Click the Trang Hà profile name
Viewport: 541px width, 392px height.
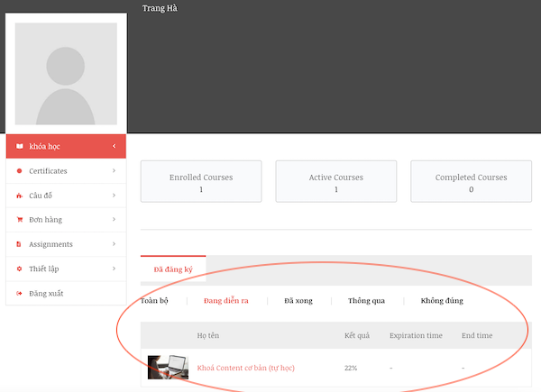(160, 8)
